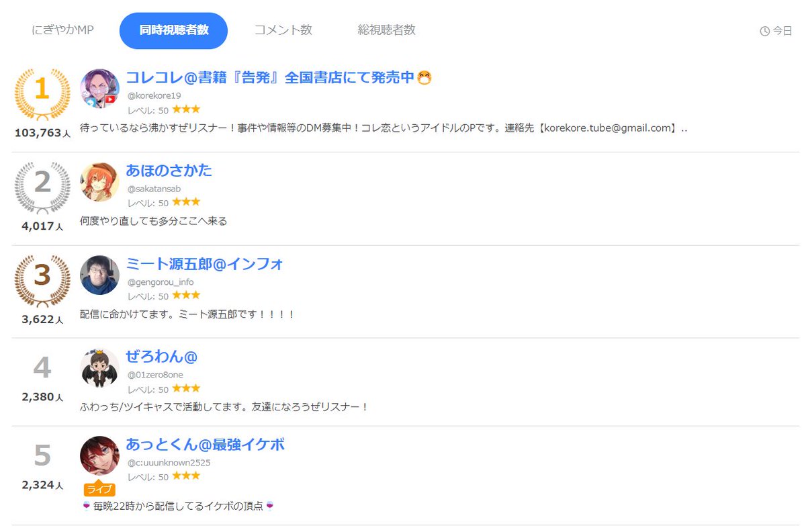Open the あほのさかた profile link

coord(169,171)
